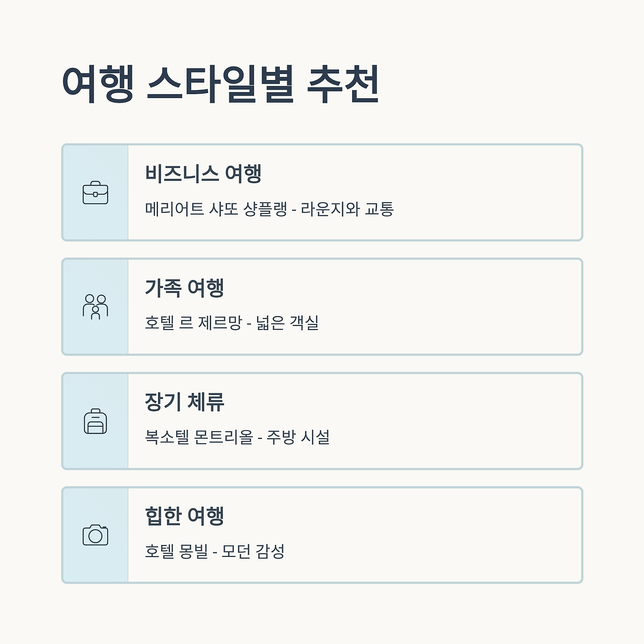Open the 힙한 여행 card title
644x644 pixels.
(x=184, y=517)
